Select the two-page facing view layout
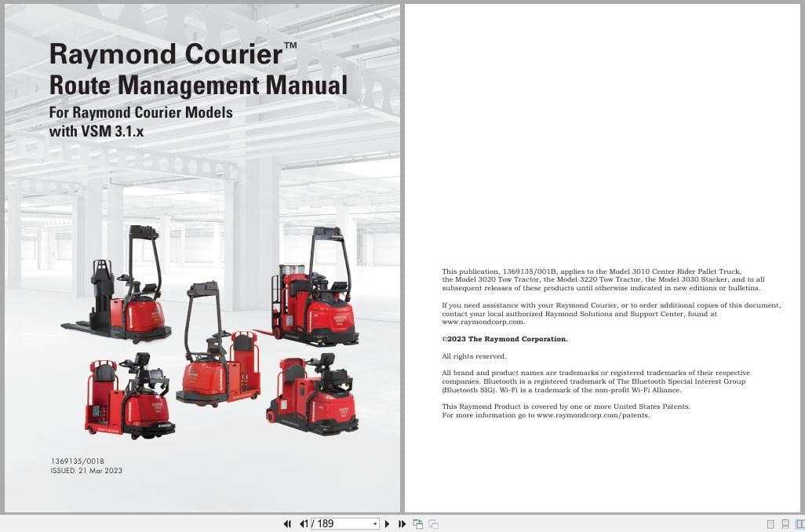This screenshot has height=532, width=805. click(x=800, y=524)
